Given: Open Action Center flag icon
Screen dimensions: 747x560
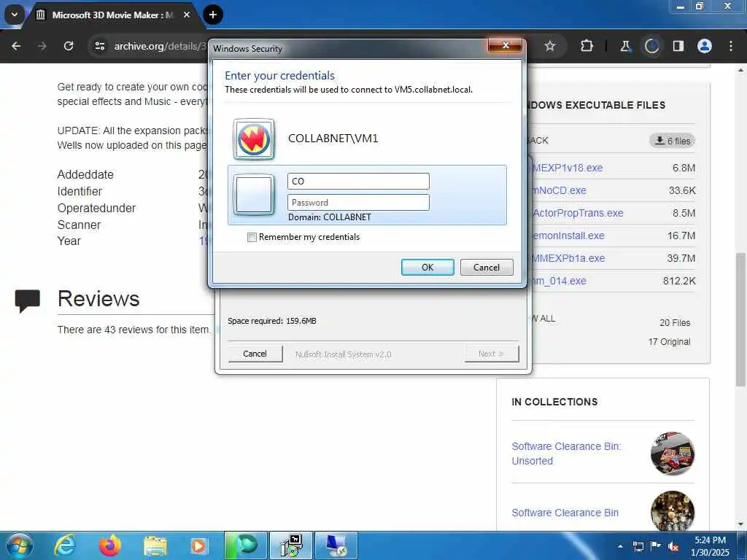Looking at the screenshot, I should tap(656, 546).
